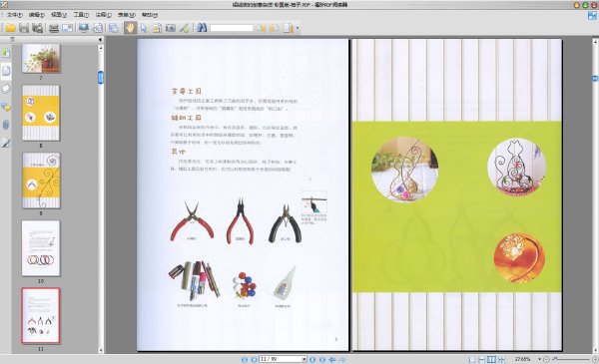Image resolution: width=599 pixels, height=364 pixels.
Task: Open the 视图 menu
Action: [59, 15]
